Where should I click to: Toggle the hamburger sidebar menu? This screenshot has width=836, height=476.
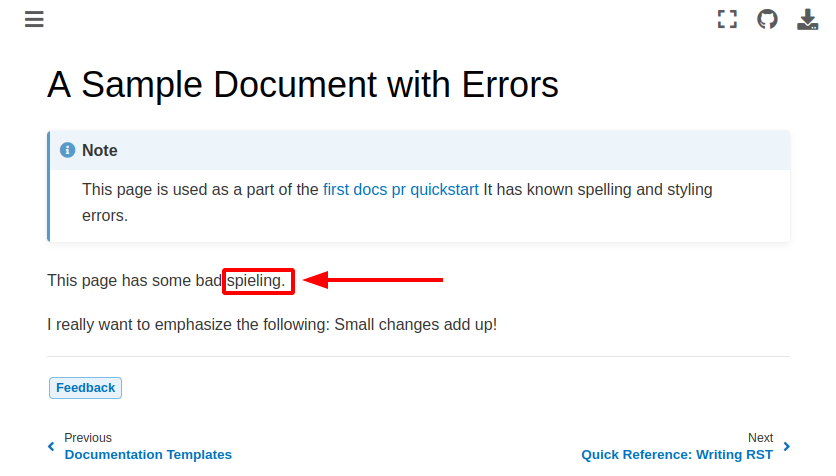click(x=34, y=19)
